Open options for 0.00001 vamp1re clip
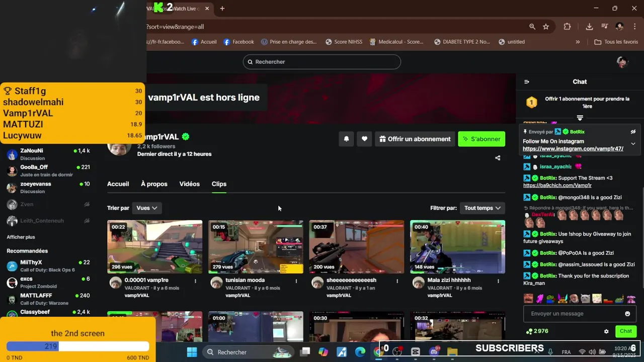 (195, 281)
